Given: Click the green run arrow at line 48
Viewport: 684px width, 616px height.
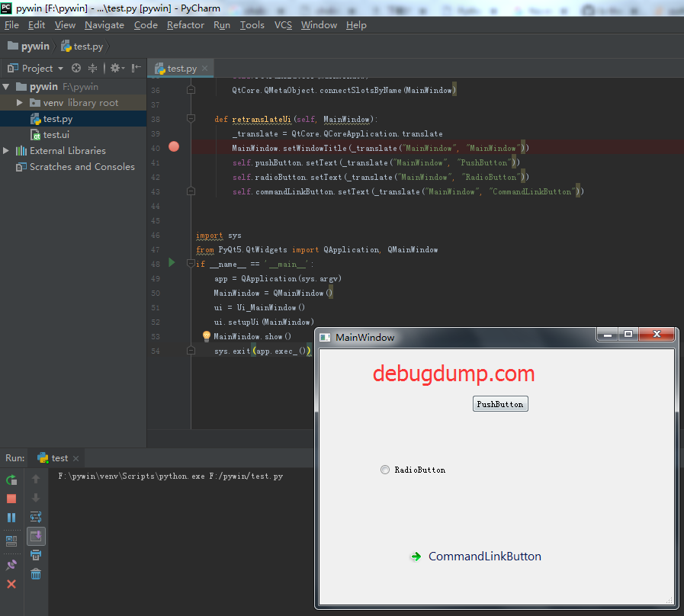Looking at the screenshot, I should pos(172,262).
